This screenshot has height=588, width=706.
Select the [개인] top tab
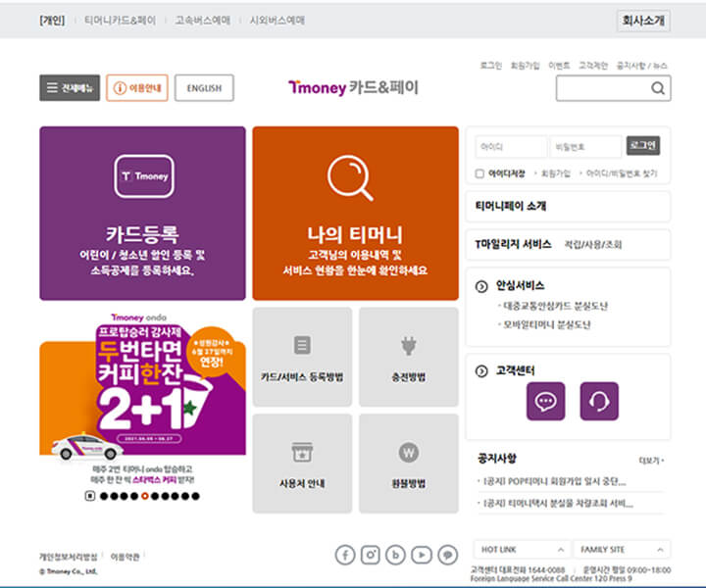(x=52, y=21)
